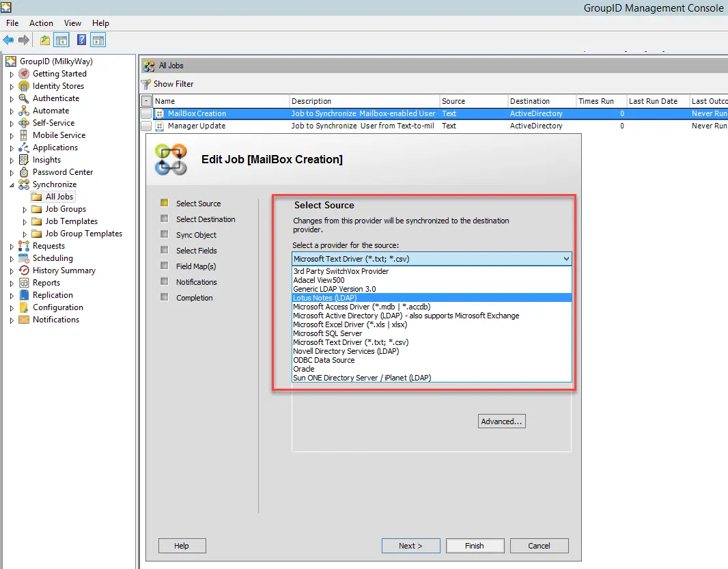Click the History Summary clock icon
The height and width of the screenshot is (569, 728).
(24, 270)
